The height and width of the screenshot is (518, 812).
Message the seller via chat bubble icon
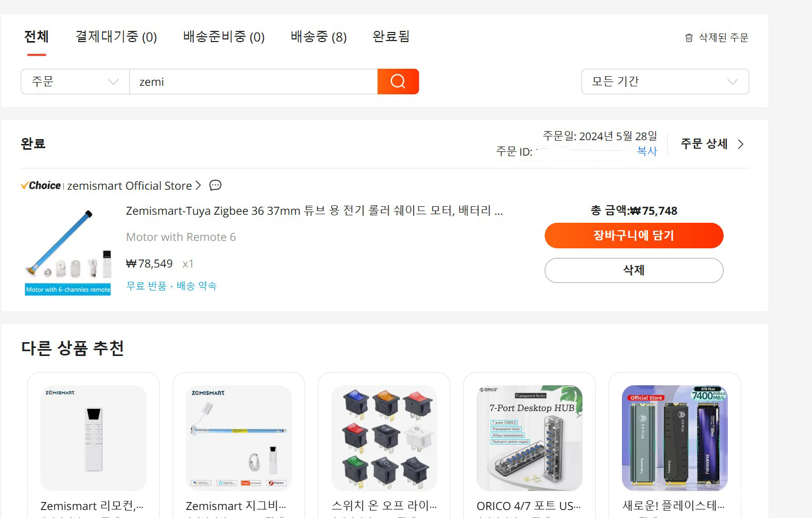[215, 185]
